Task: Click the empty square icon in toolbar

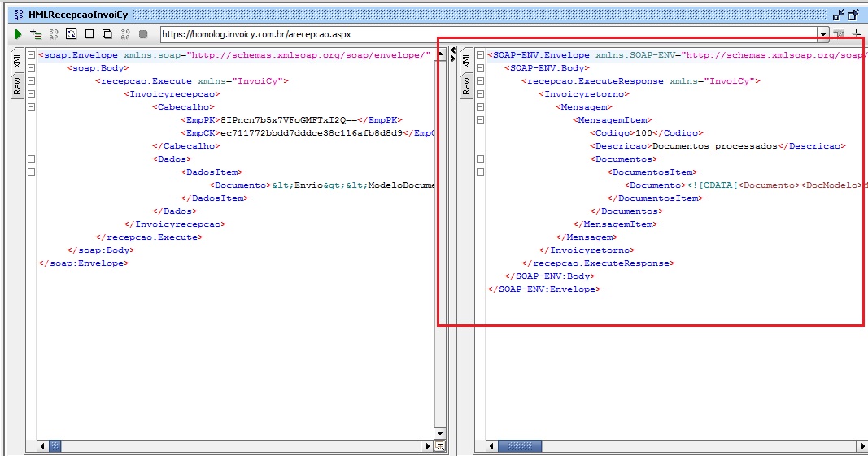Action: [x=89, y=34]
